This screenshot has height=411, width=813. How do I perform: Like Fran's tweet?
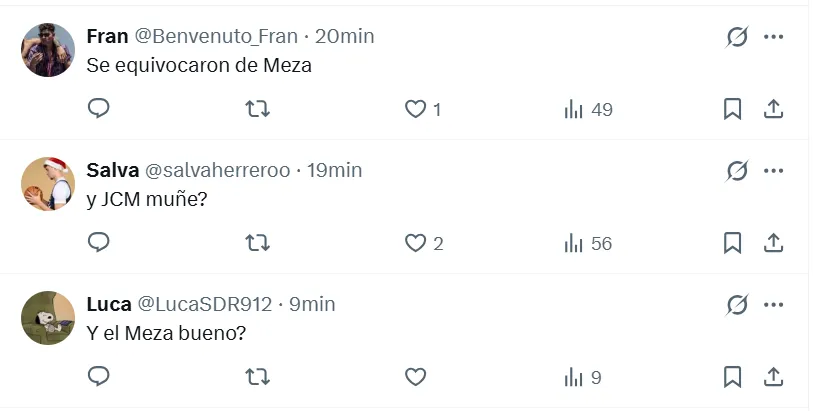pyautogui.click(x=415, y=109)
